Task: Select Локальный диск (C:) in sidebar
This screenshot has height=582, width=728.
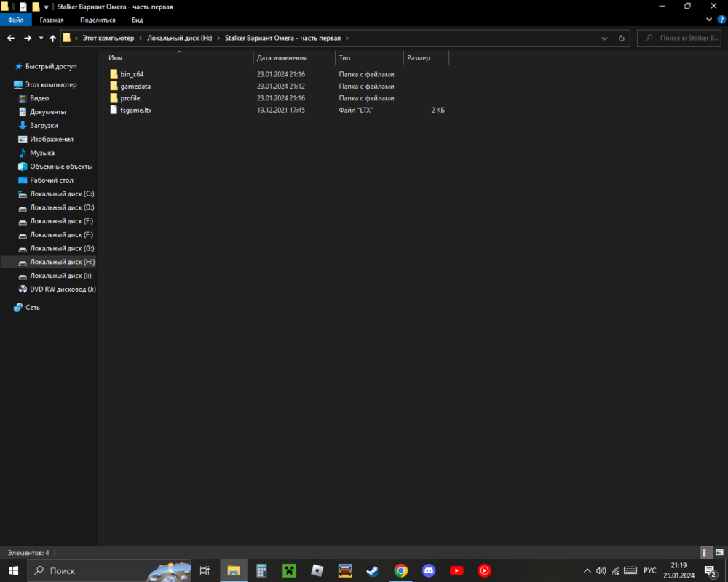Action: pos(62,194)
